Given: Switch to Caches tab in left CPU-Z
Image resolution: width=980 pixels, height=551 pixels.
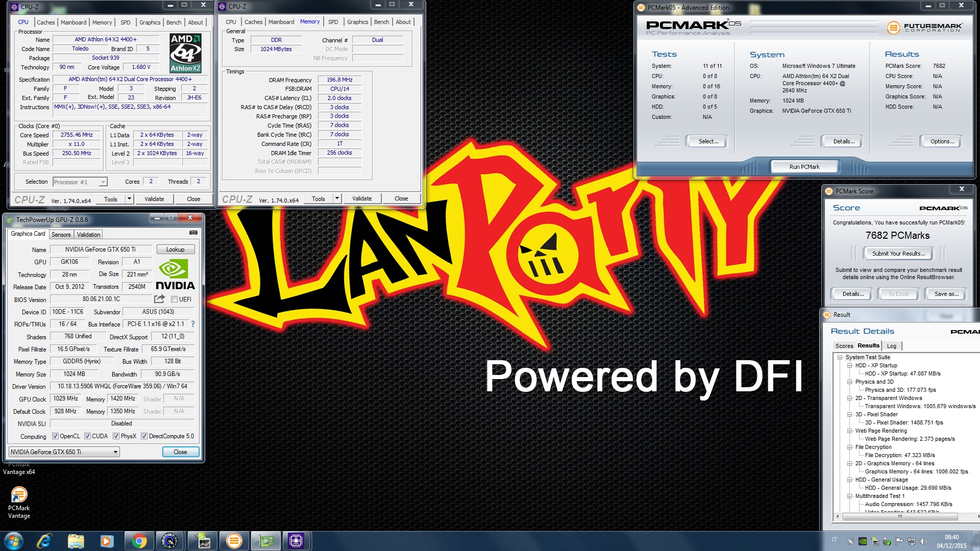Looking at the screenshot, I should (45, 22).
